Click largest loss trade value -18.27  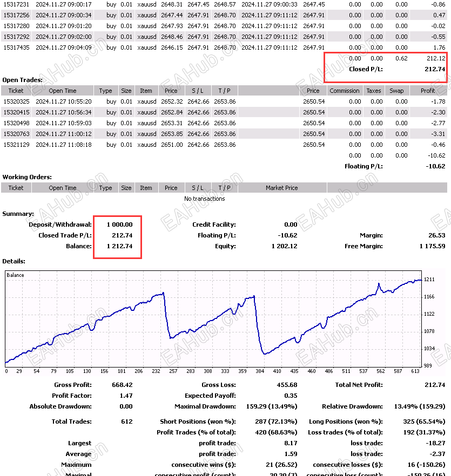tap(435, 443)
